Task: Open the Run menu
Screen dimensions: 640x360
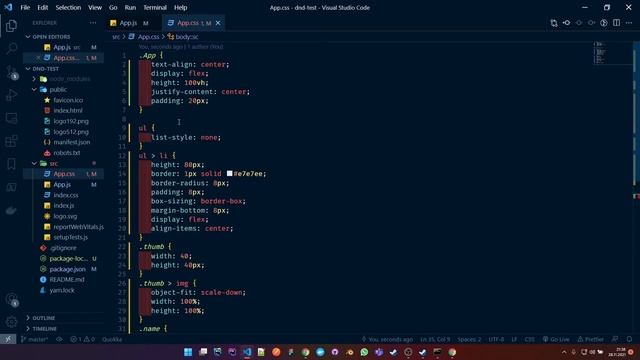Action: (x=130, y=7)
